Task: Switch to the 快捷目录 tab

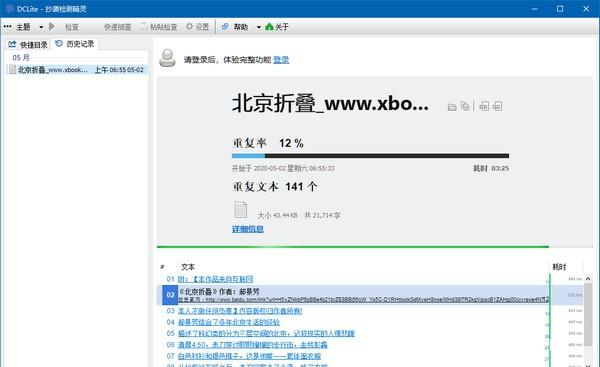Action: [x=28, y=45]
